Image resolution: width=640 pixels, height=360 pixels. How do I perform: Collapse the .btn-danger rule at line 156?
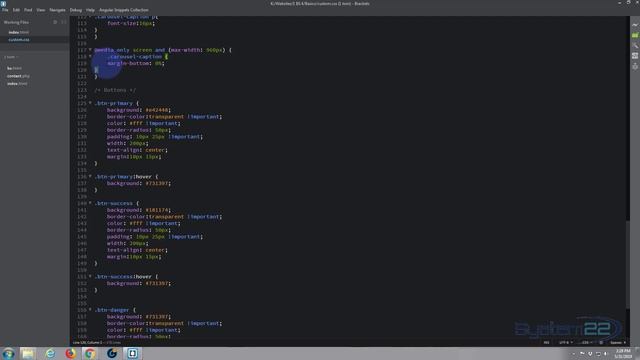click(90, 310)
